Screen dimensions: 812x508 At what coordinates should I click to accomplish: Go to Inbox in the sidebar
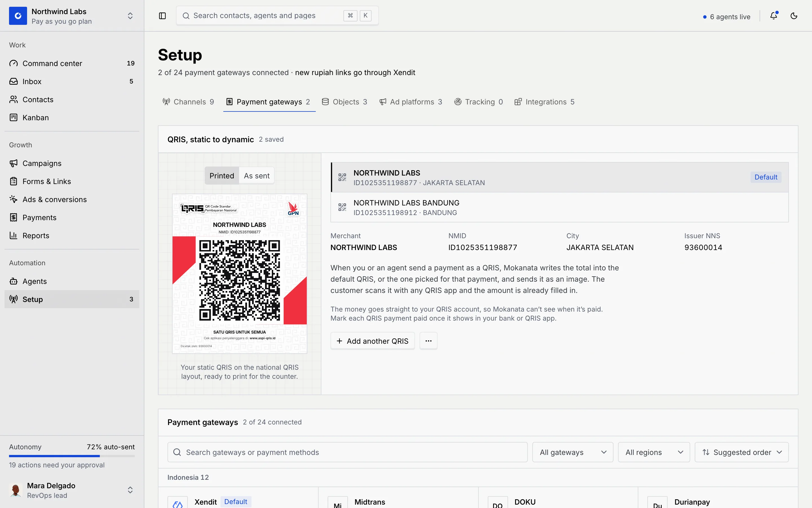(x=72, y=81)
